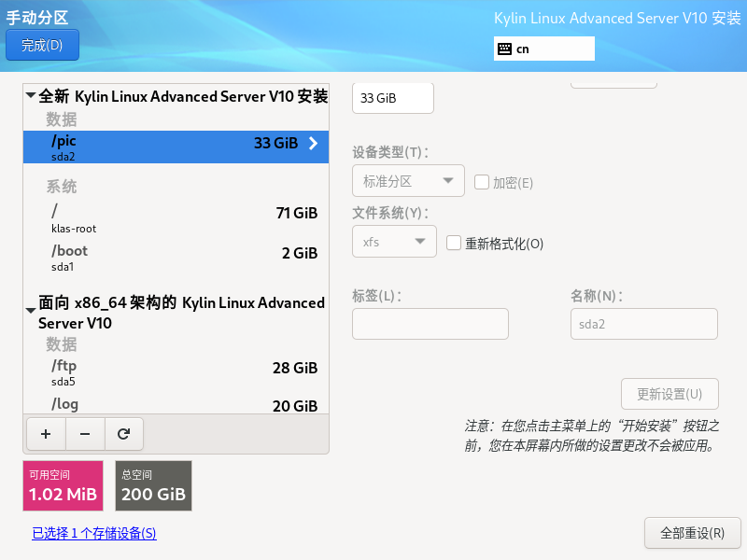Click the 数据 heading above /ftp

[61, 343]
